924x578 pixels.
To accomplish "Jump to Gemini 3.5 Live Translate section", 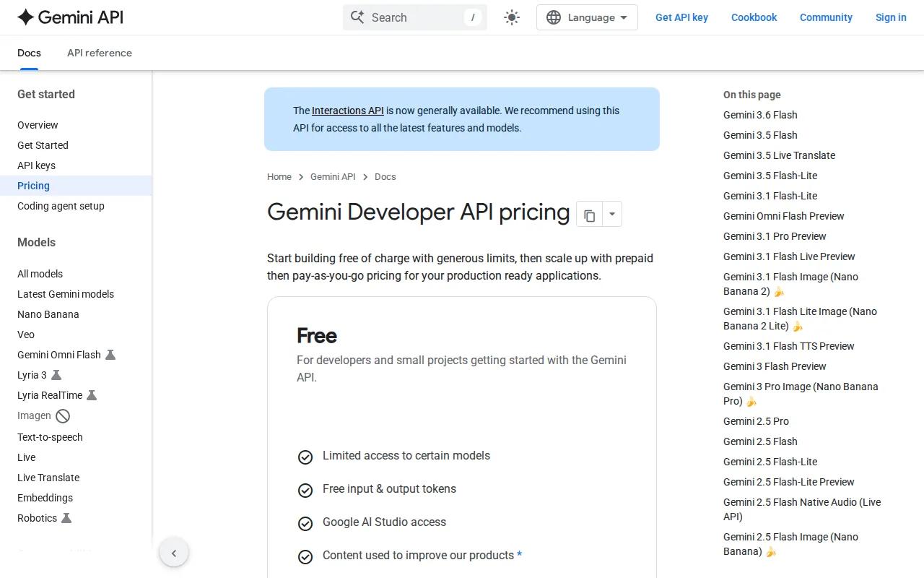I will (x=779, y=155).
